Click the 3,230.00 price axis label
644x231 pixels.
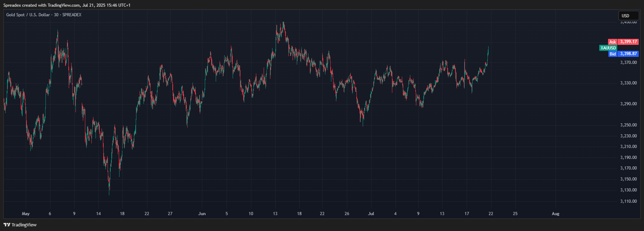tap(628, 136)
